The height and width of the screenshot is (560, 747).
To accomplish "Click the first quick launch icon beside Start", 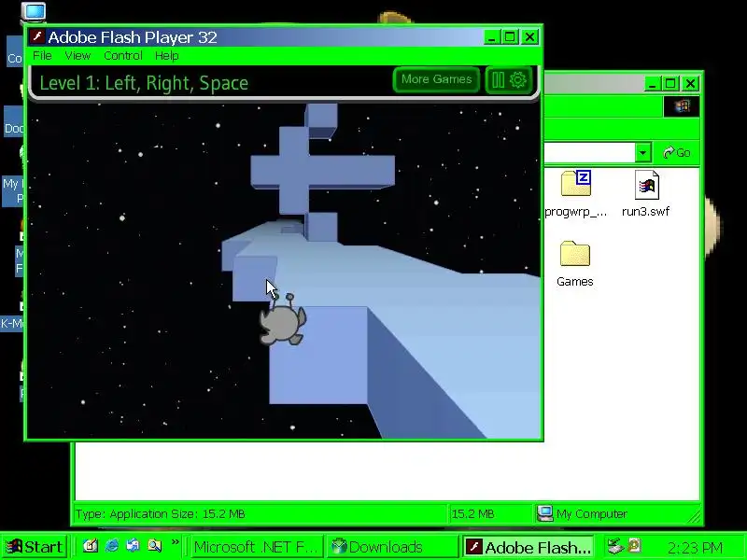I will [x=91, y=545].
